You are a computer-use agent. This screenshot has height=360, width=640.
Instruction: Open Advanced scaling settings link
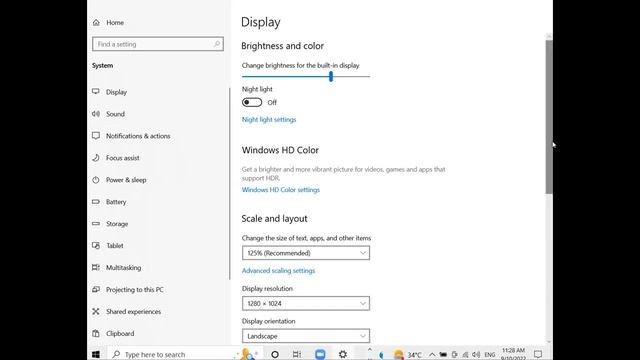278,271
